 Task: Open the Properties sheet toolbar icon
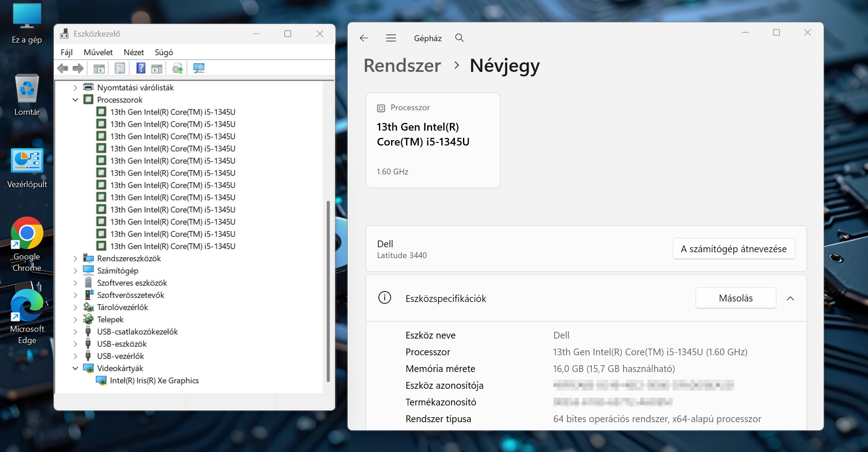pos(120,68)
